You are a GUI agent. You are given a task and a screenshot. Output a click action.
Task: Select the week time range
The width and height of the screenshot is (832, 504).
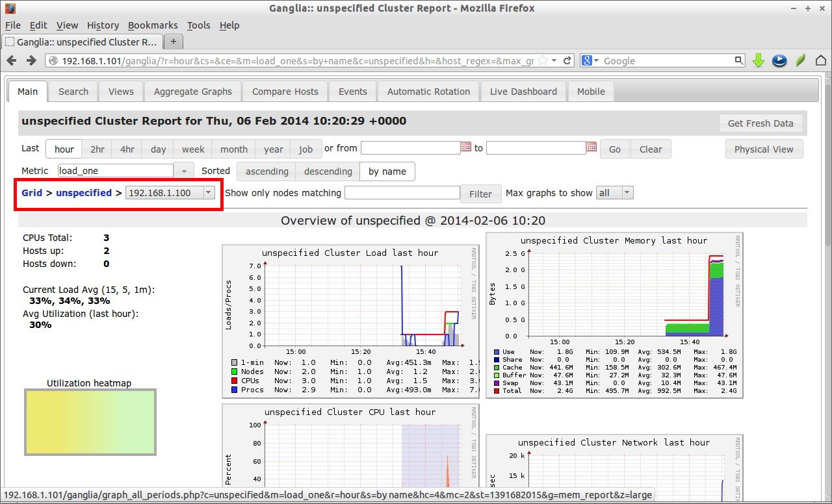pyautogui.click(x=193, y=149)
